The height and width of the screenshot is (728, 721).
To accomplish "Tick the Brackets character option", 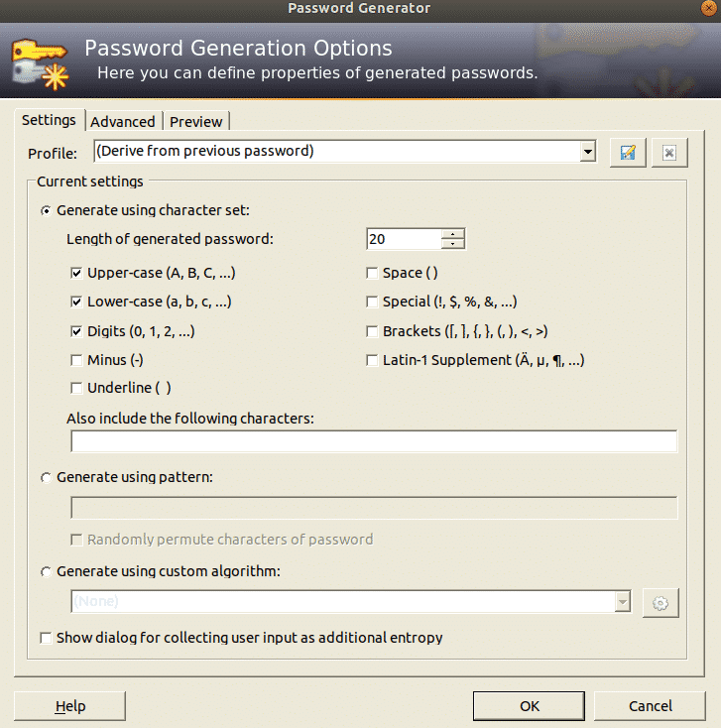I will [x=373, y=331].
